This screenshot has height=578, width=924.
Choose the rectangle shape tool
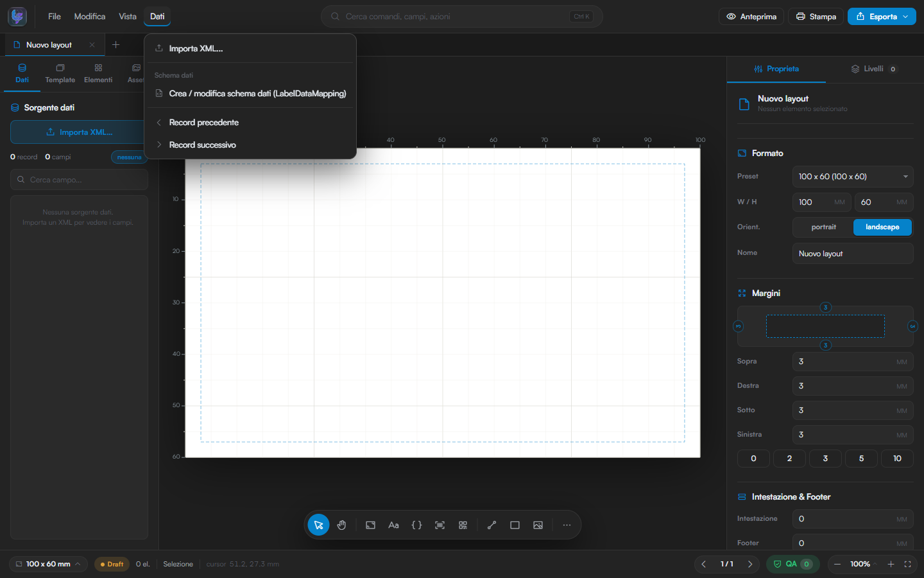point(515,525)
